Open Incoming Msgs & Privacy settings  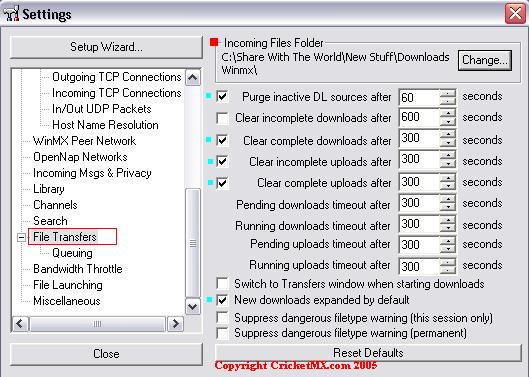pos(92,173)
